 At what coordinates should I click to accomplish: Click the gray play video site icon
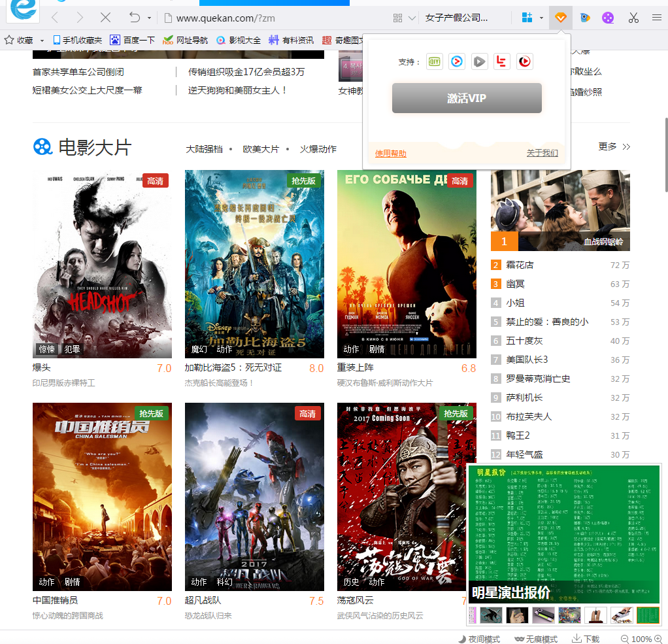479,61
